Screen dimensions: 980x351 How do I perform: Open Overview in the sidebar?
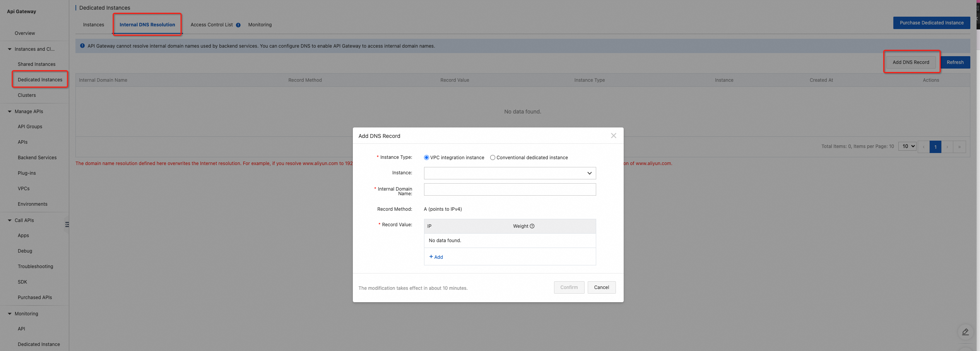[x=25, y=33]
